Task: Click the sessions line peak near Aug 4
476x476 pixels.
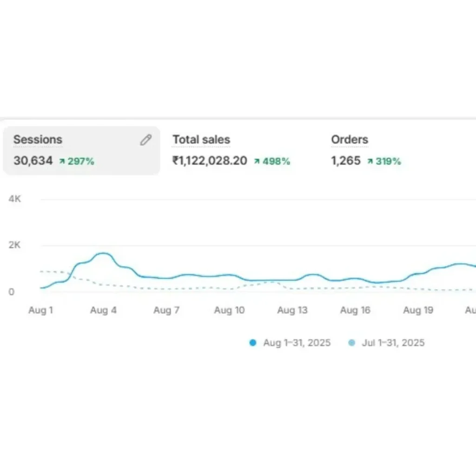Action: 103,254
